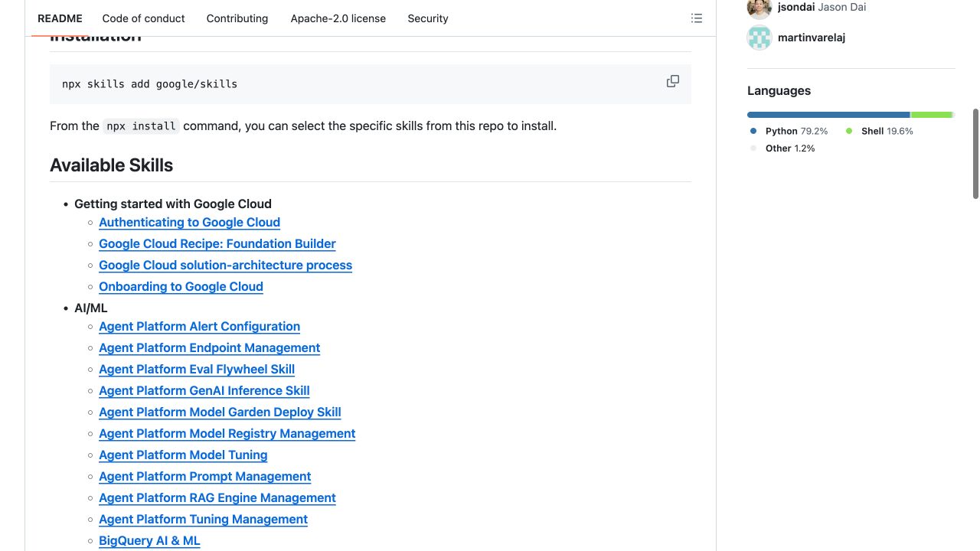Image resolution: width=980 pixels, height=551 pixels.
Task: Filter by Shell 19.6% language
Action: pos(880,131)
